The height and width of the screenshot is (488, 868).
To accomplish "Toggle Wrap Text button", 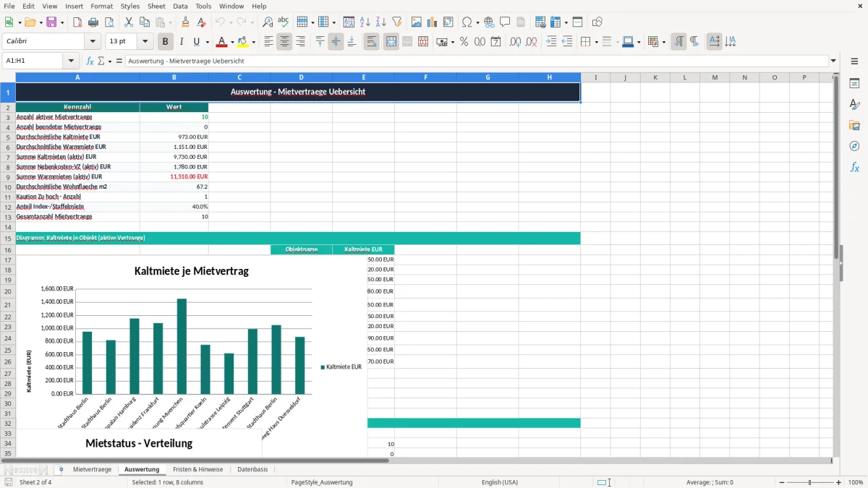I will coord(371,42).
